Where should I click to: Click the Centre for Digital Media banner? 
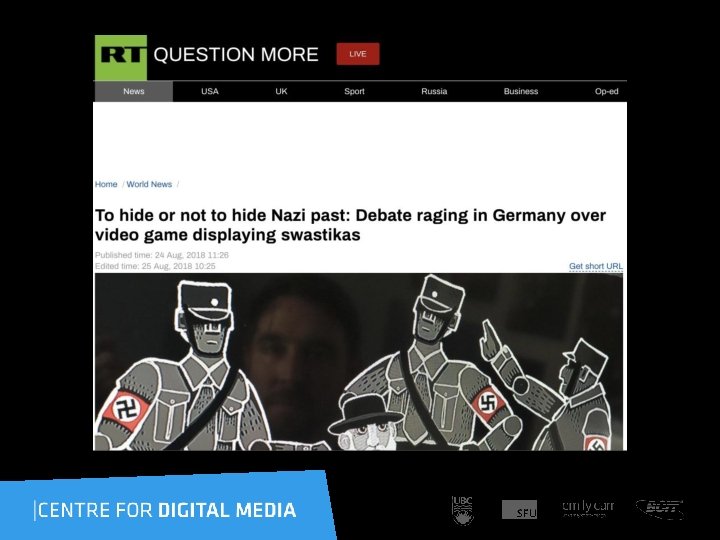point(167,507)
